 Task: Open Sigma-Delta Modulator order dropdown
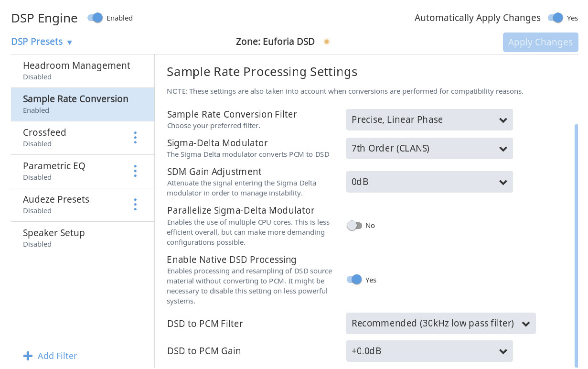(x=429, y=149)
